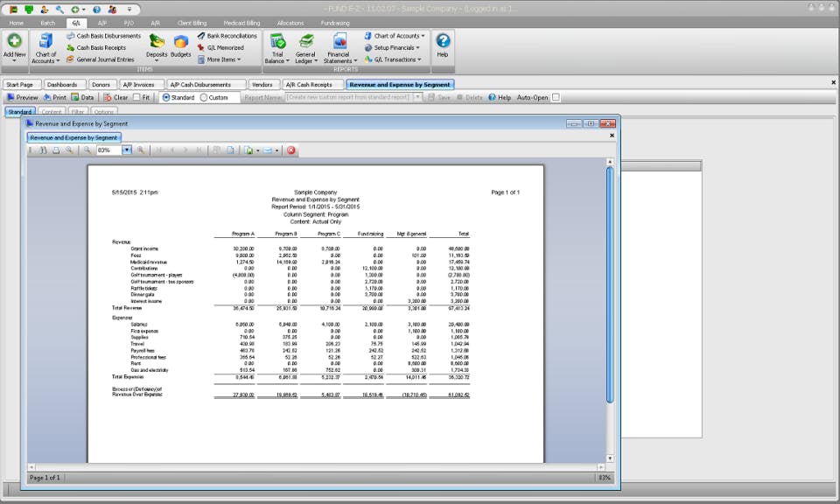
Task: Open the Start Page document tab
Action: pos(20,85)
